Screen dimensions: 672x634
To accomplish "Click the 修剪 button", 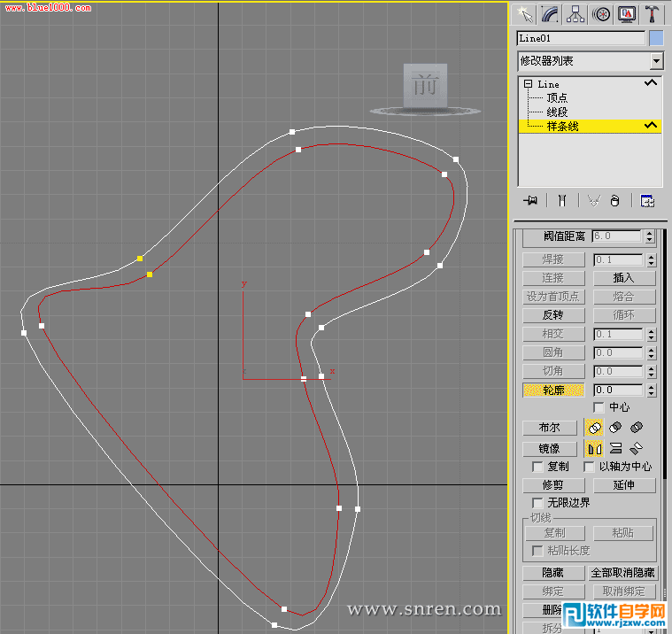I will tap(552, 485).
